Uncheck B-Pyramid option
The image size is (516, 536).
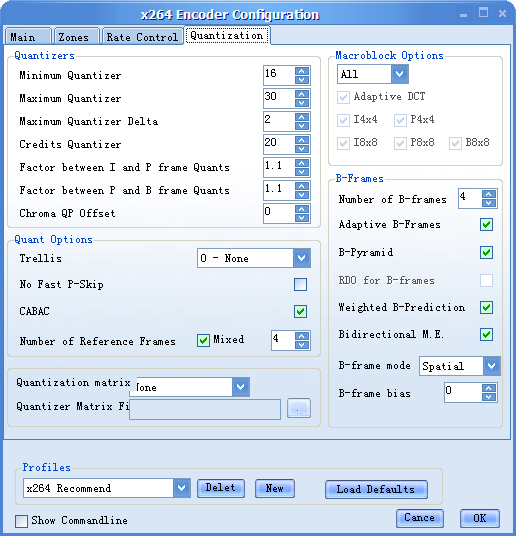coord(486,253)
